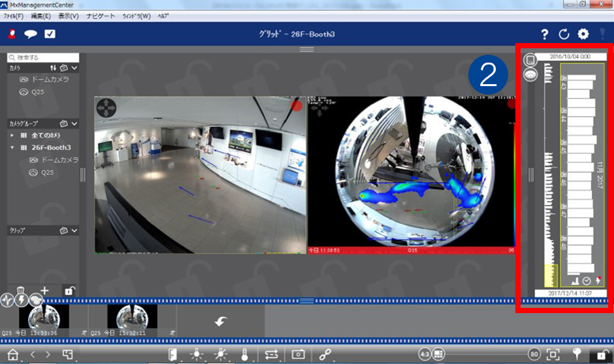This screenshot has height=364, width=614.
Task: Expand the 全てのカメラ group arrow
Action: coord(12,135)
